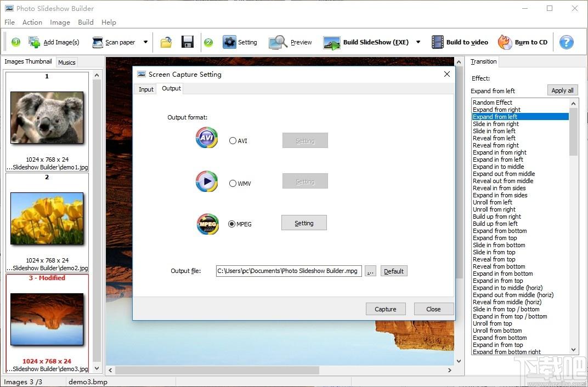The width and height of the screenshot is (588, 387).
Task: Click the Default output file button
Action: click(394, 271)
